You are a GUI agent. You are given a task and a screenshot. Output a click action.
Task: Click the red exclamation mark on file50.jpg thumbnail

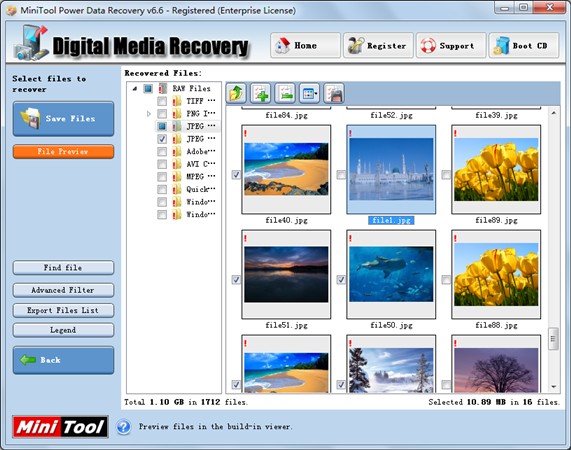(350, 238)
